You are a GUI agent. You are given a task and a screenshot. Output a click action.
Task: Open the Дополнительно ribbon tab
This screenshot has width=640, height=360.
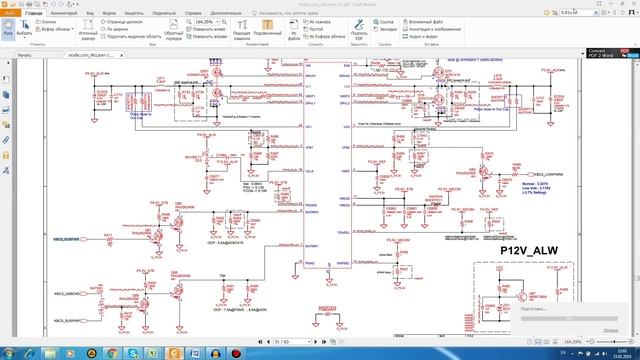(226, 13)
